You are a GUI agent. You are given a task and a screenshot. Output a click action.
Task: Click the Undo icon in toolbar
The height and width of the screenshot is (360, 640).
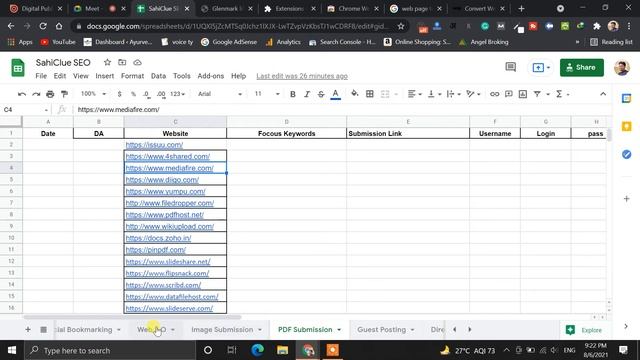coord(22,94)
